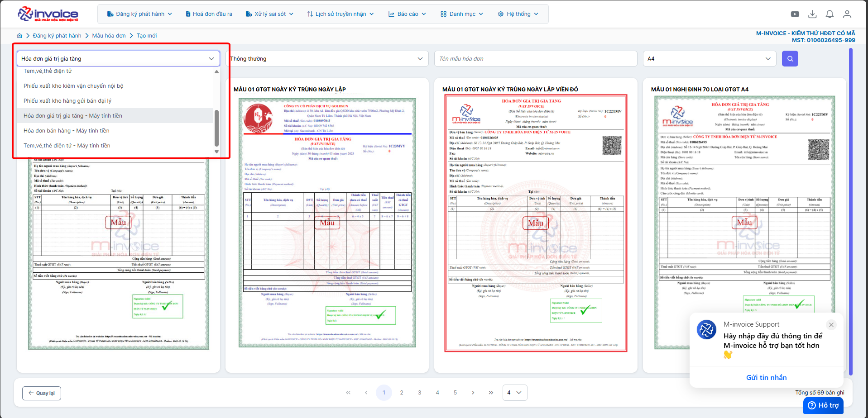The height and width of the screenshot is (418, 868).
Task: Select Hóa đơn bán hàng - Máy tính tiền
Action: pyautogui.click(x=67, y=131)
